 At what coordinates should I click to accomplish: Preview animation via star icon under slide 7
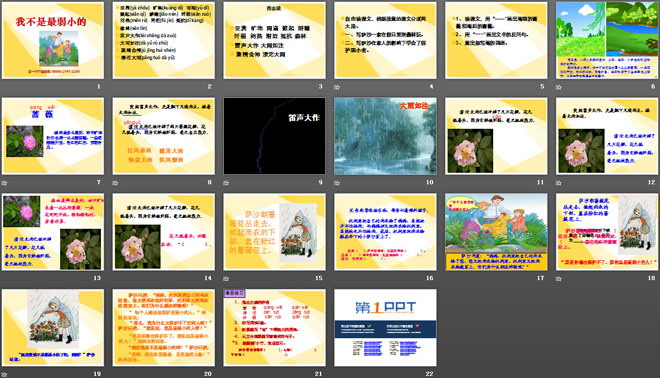4,183
